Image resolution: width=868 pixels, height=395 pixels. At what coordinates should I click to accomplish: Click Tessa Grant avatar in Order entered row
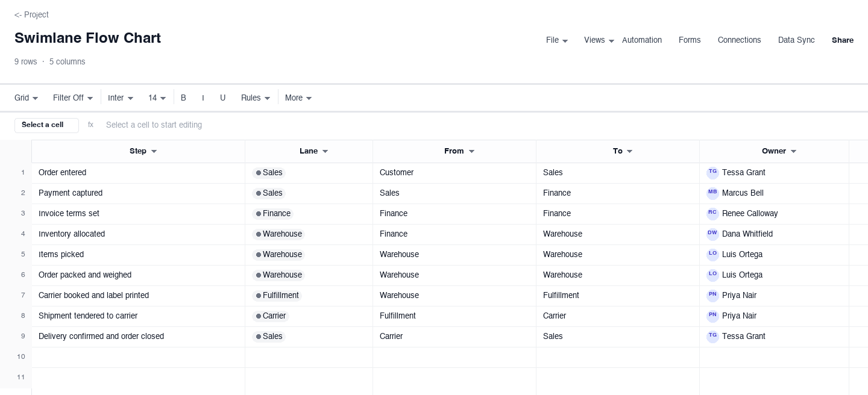coord(712,173)
